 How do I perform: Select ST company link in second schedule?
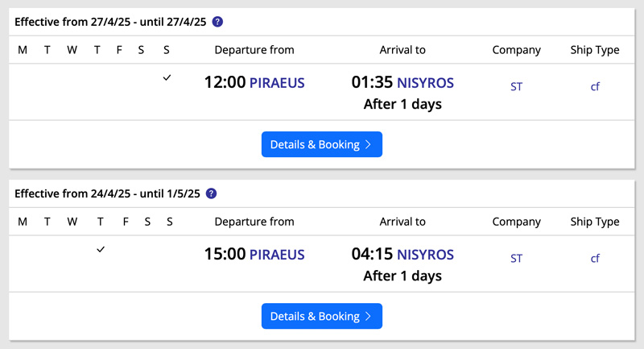coord(516,259)
